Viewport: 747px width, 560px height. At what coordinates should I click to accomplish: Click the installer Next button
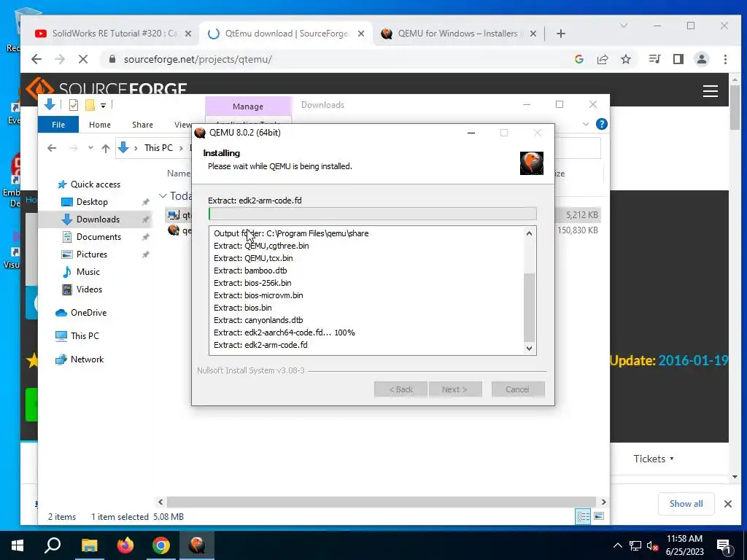(x=454, y=389)
